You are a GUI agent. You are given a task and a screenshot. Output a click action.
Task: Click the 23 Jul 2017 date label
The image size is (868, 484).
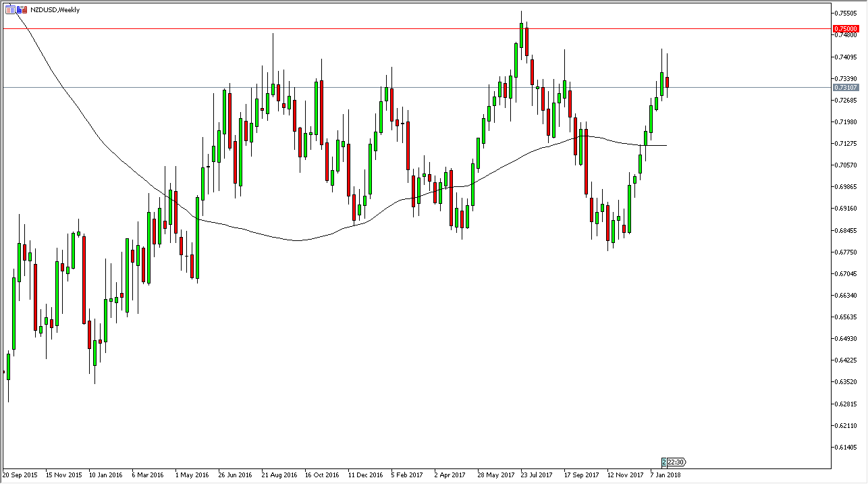click(537, 475)
